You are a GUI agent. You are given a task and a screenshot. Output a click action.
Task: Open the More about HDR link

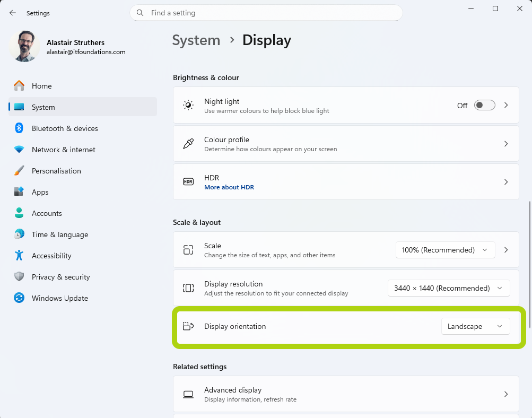point(229,187)
